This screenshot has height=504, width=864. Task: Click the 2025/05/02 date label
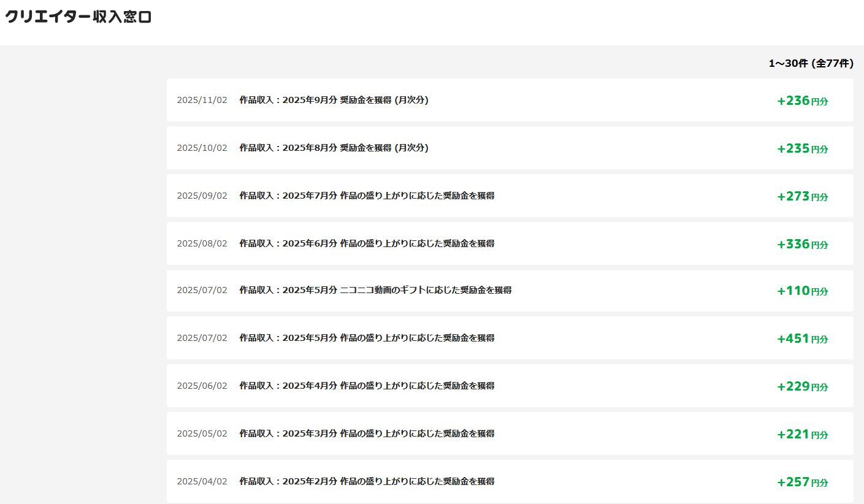tap(202, 433)
